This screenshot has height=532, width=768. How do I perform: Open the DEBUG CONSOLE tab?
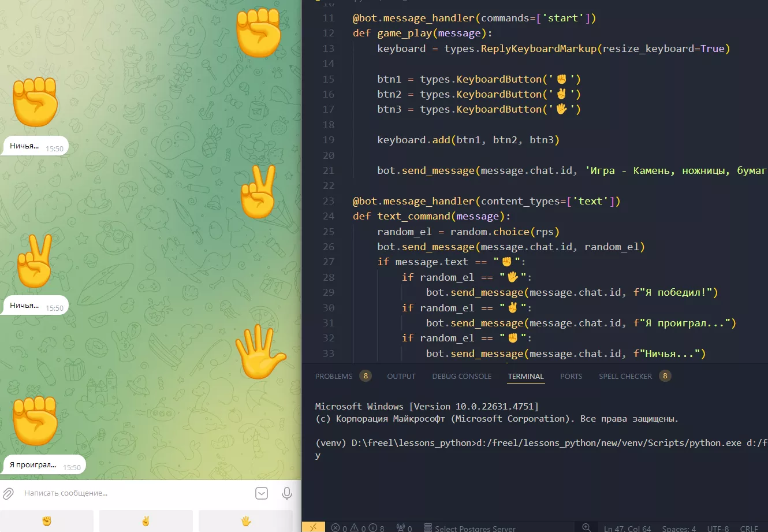click(461, 377)
